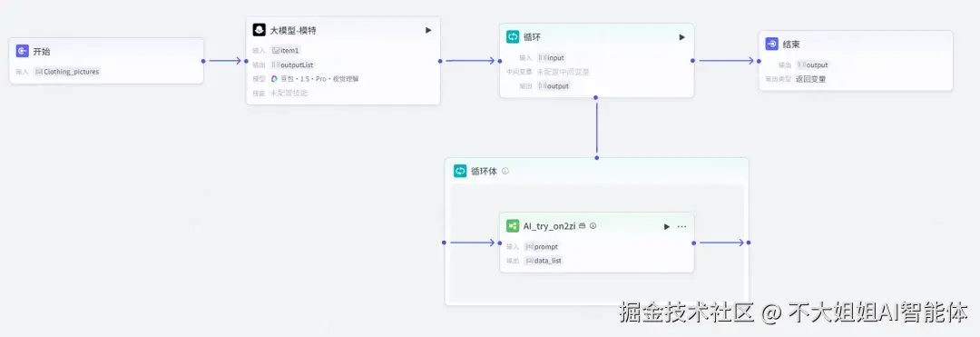The width and height of the screenshot is (980, 337).
Task: Click the green AI_try_on2zi workflow icon
Action: tap(513, 225)
